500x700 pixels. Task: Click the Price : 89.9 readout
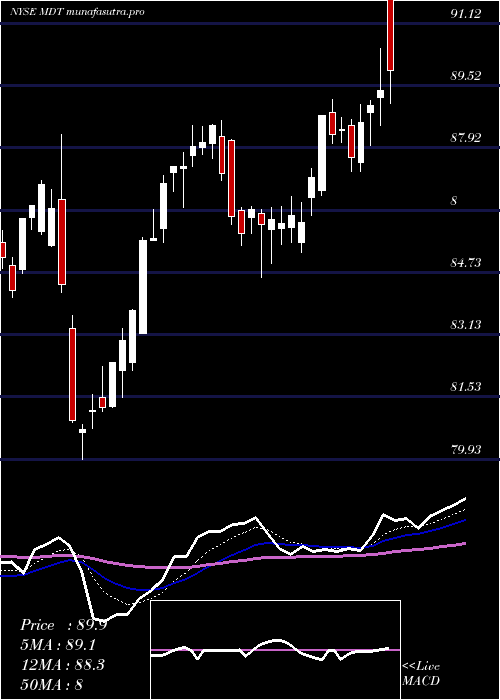[x=63, y=625]
